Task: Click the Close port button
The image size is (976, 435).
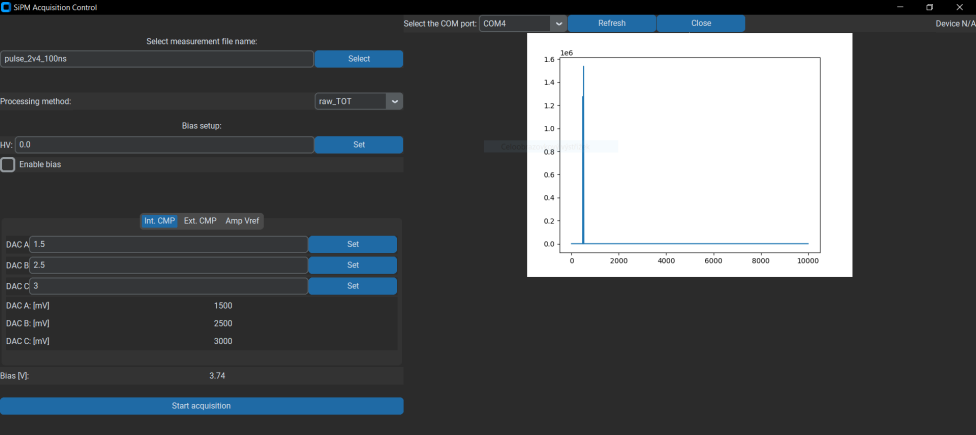Action: click(701, 23)
